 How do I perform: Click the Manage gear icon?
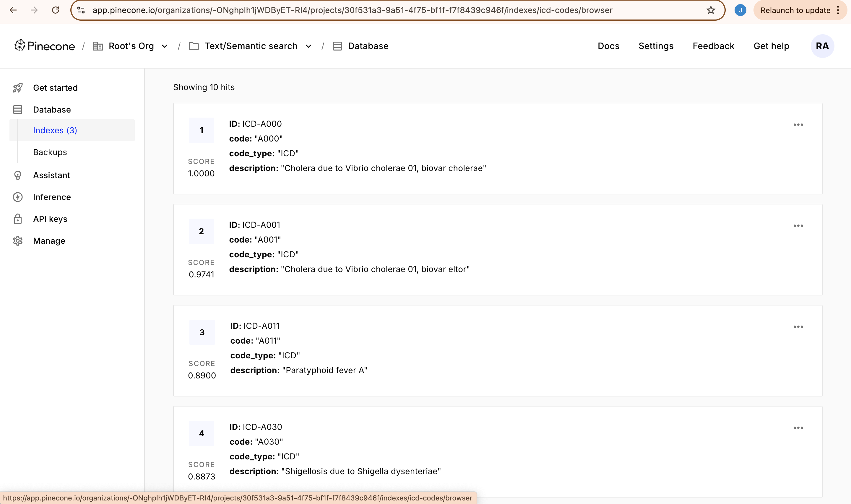18,241
